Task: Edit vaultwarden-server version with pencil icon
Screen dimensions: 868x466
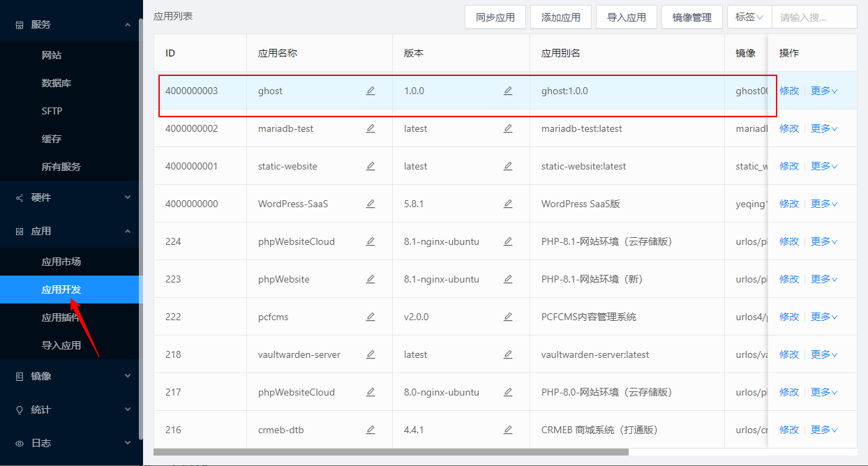Action: [508, 354]
